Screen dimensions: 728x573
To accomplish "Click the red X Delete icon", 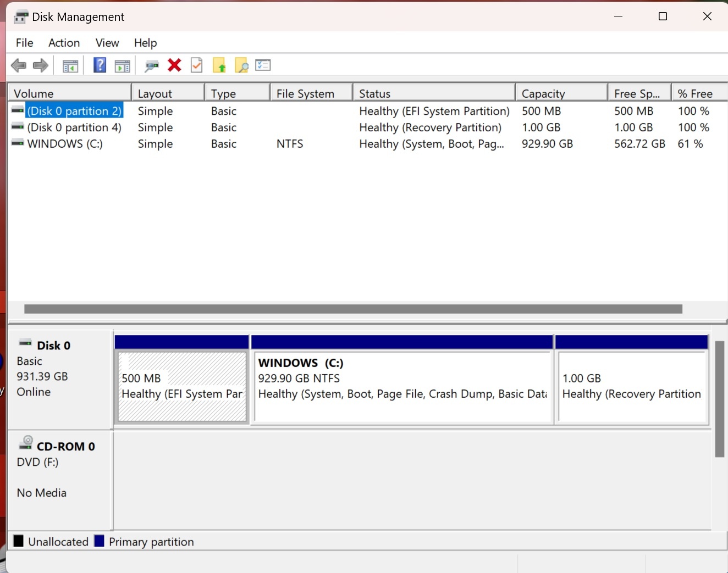I will coord(174,65).
